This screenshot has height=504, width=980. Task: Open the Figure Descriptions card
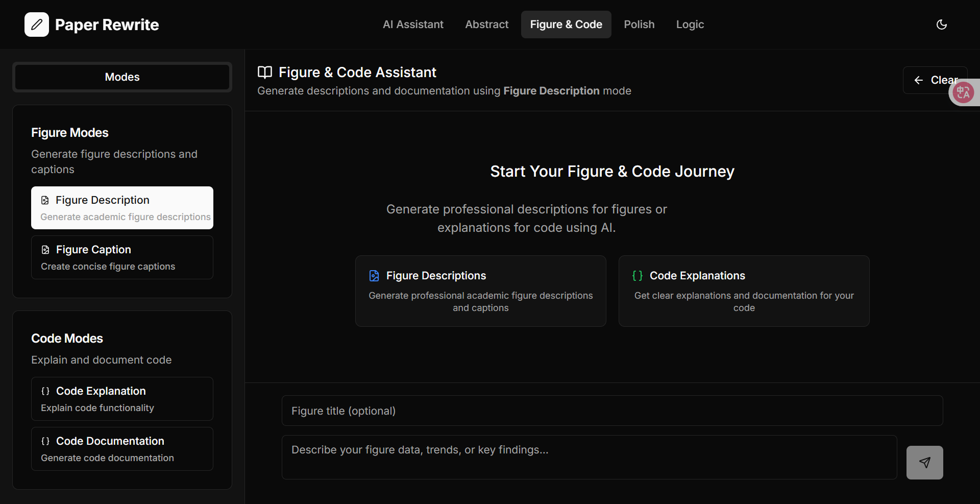(x=481, y=291)
